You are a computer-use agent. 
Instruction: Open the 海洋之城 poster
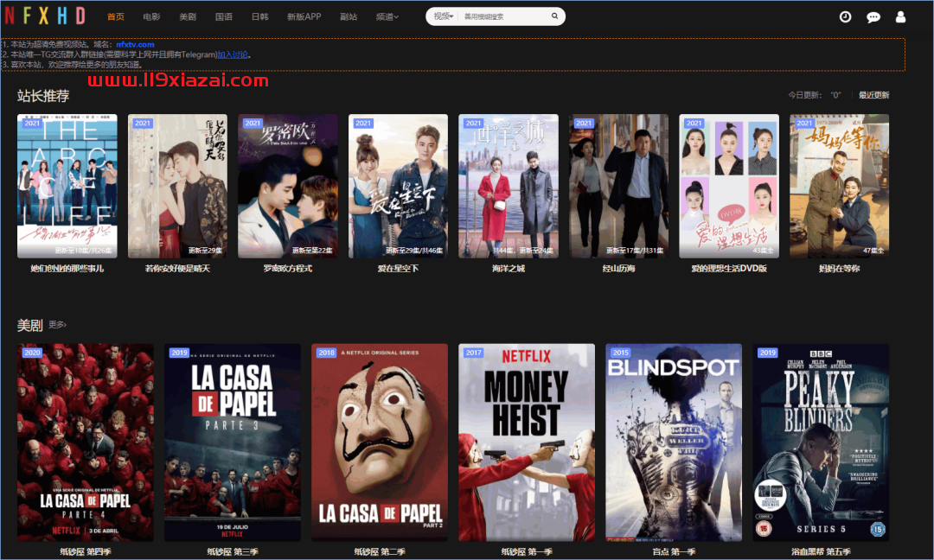pyautogui.click(x=509, y=187)
